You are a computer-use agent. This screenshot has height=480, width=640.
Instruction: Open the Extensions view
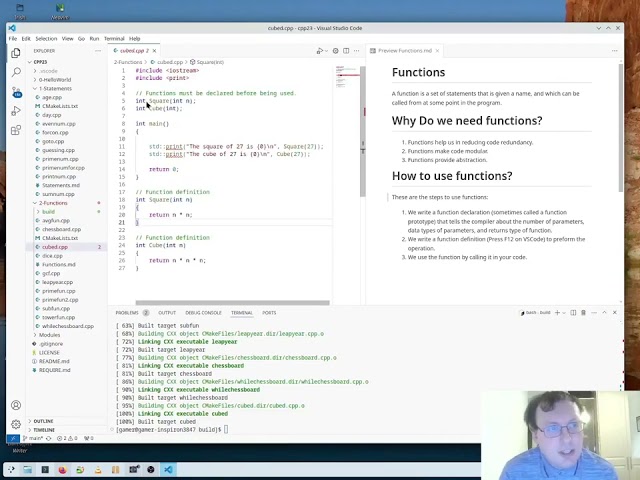16,130
